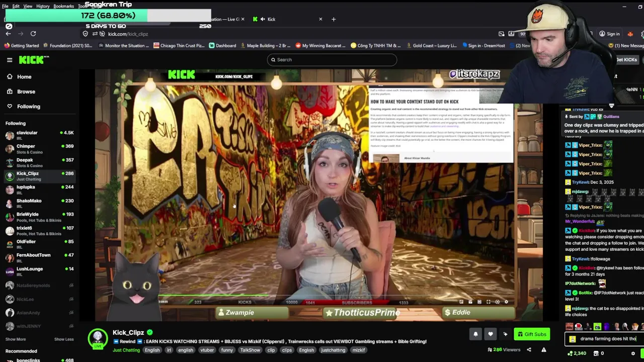Open ShakoMako channel in following list
This screenshot has height=362, width=644.
[x=39, y=203]
